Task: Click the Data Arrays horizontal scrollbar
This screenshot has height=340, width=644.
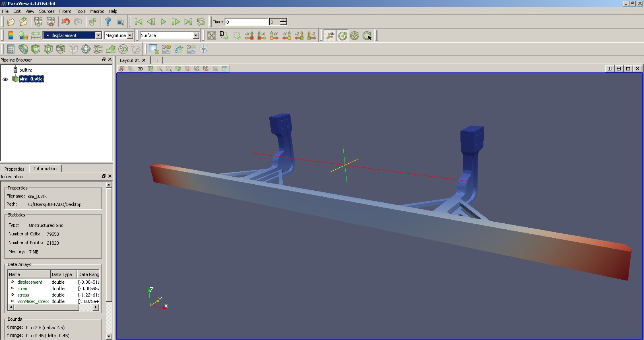Action: coord(53,307)
